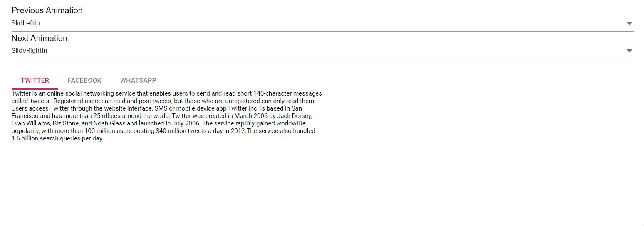Open the Facebook tab
Image resolution: width=644 pixels, height=226 pixels.
tap(84, 80)
